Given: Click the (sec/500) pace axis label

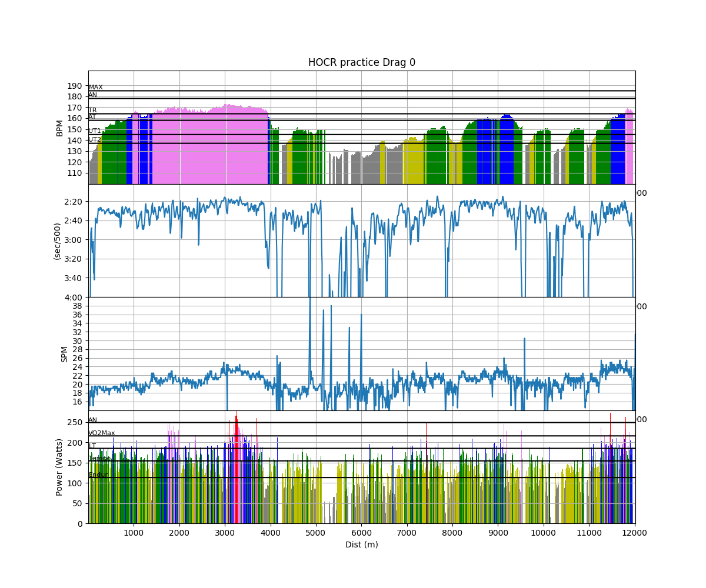Looking at the screenshot, I should point(57,241).
